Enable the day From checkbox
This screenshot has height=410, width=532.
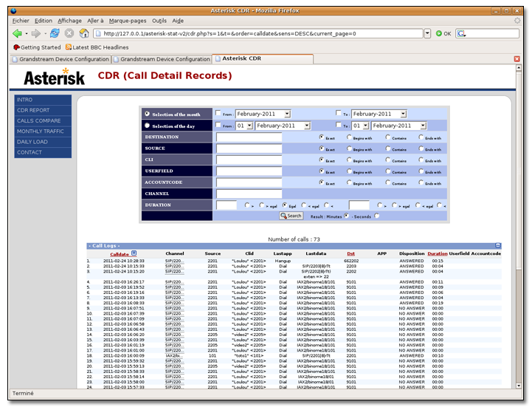click(x=218, y=125)
